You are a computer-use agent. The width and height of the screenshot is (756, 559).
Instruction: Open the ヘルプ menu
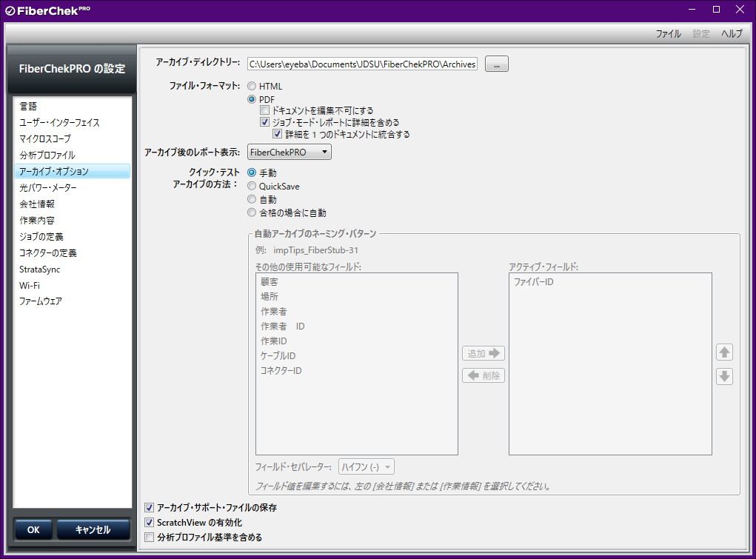(x=732, y=34)
